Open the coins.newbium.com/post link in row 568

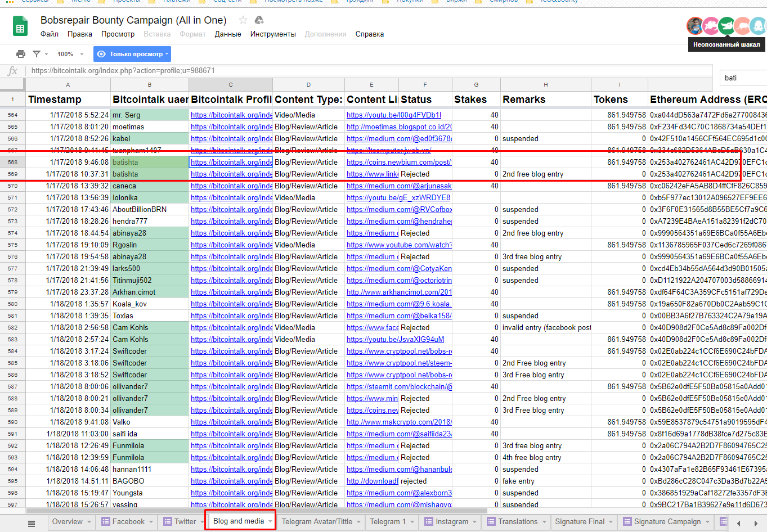click(x=399, y=162)
